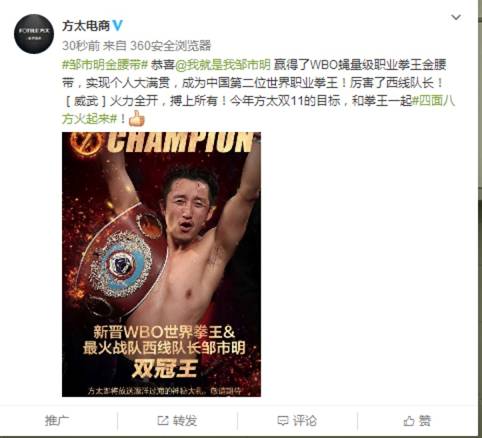Click the 评论 comment bubble icon
Viewport: 482px width, 438px height.
[283, 421]
